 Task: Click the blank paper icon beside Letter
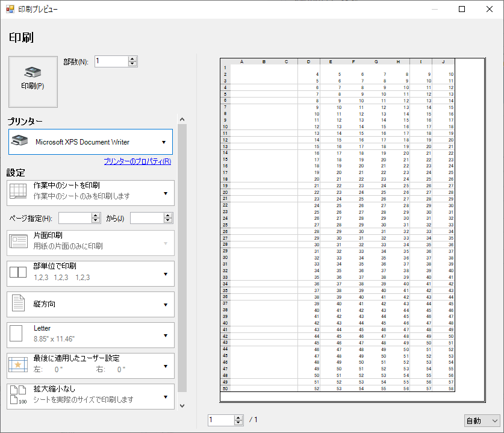(16, 334)
